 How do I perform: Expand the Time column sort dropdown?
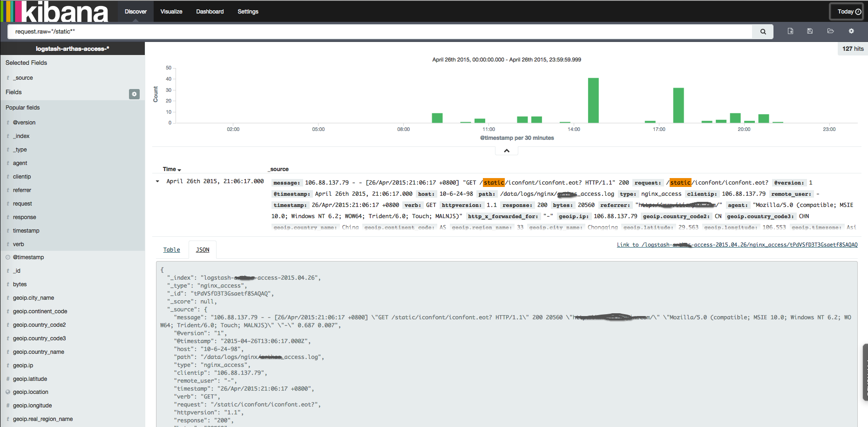(171, 169)
